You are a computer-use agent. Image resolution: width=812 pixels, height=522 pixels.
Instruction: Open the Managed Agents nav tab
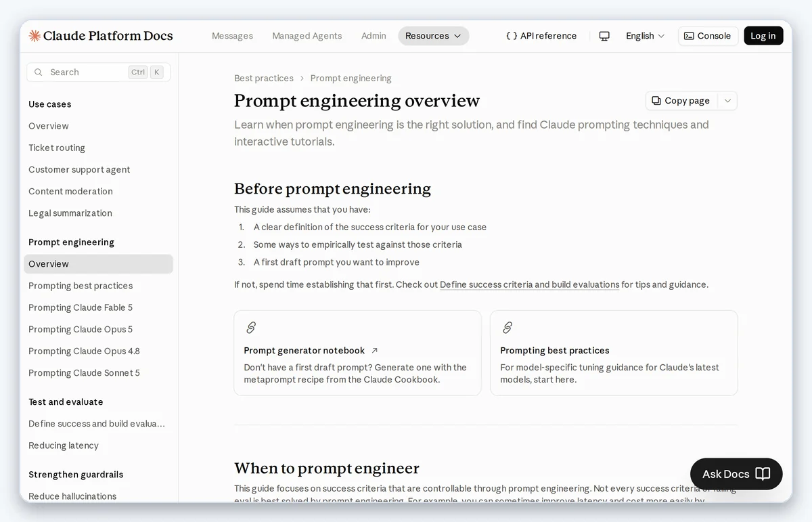pos(307,36)
